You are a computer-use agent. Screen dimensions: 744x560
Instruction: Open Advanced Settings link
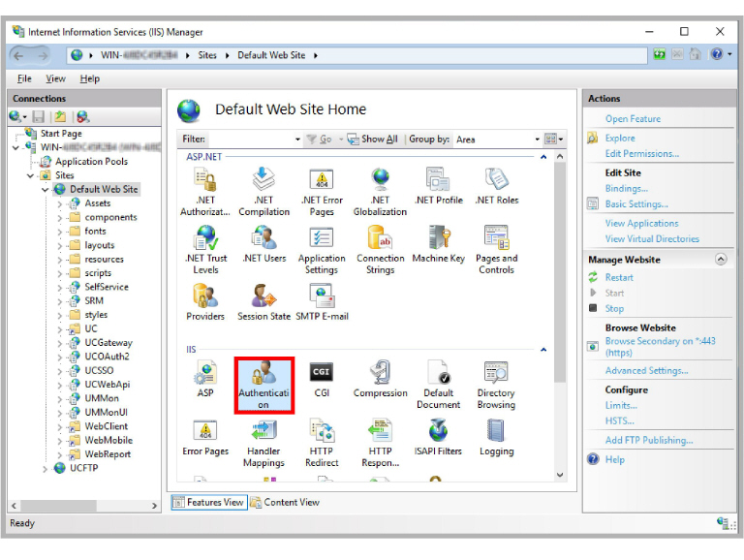pos(646,370)
